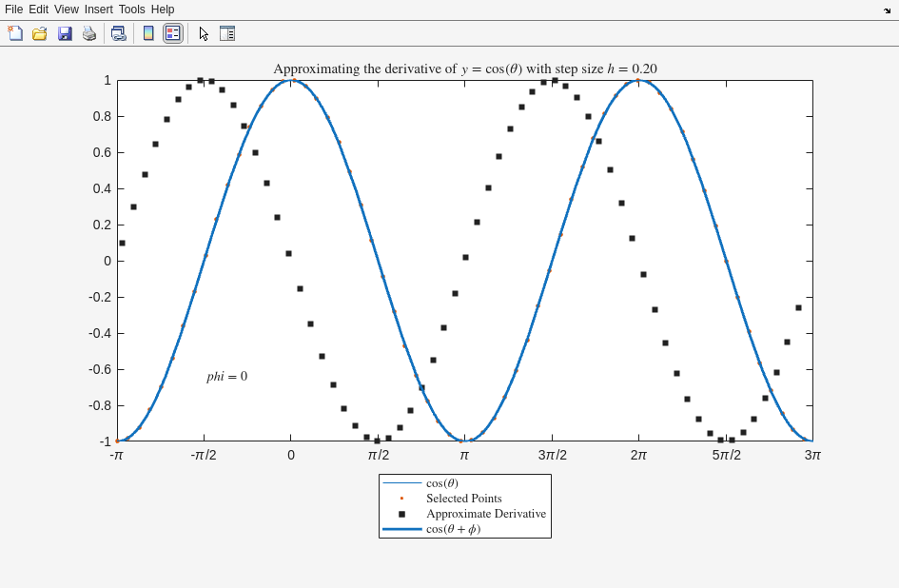The width and height of the screenshot is (899, 588).
Task: Click the 'phi = 0' text annotation
Action: coord(227,377)
